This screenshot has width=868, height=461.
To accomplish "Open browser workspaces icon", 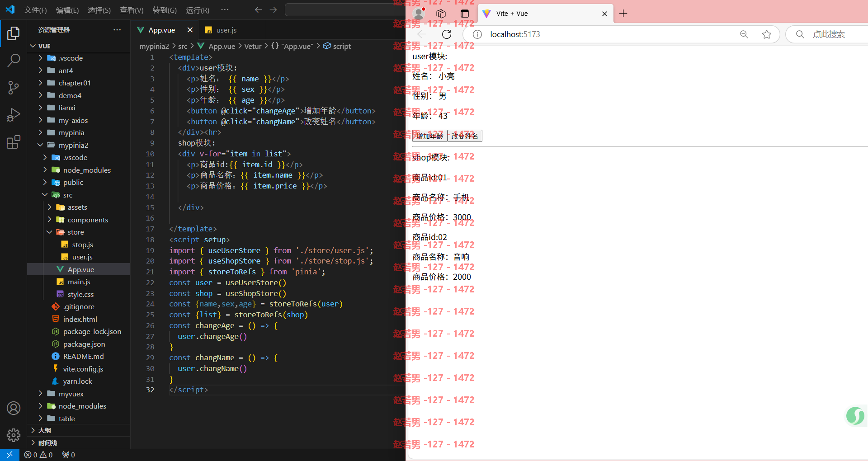I will click(441, 14).
